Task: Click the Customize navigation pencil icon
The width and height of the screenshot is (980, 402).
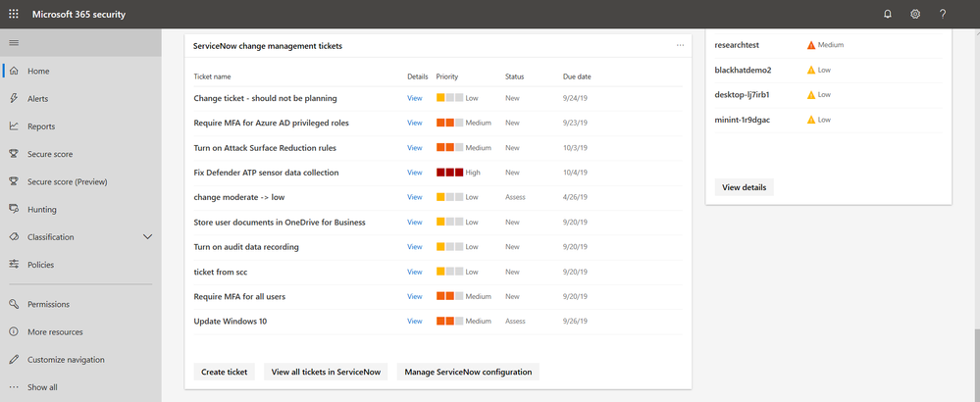Action: tap(14, 360)
